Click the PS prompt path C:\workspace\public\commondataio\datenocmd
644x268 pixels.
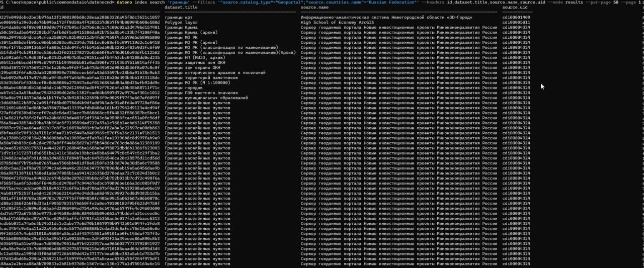coord(59,3)
